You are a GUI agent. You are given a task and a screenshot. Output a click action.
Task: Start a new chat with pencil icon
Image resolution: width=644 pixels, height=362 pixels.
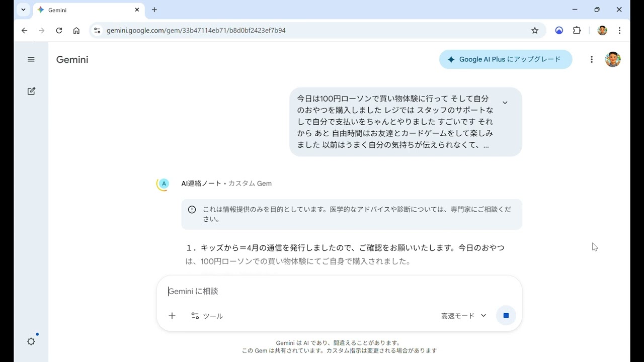[31, 91]
